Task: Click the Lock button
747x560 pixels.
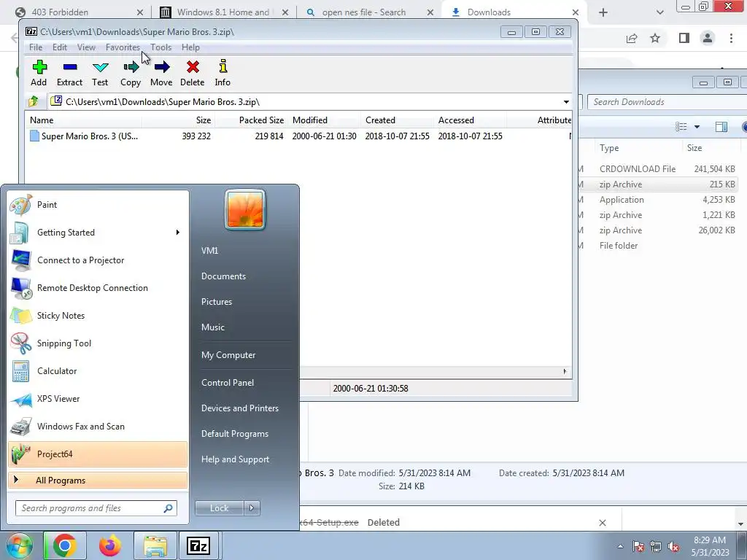Action: coord(219,508)
